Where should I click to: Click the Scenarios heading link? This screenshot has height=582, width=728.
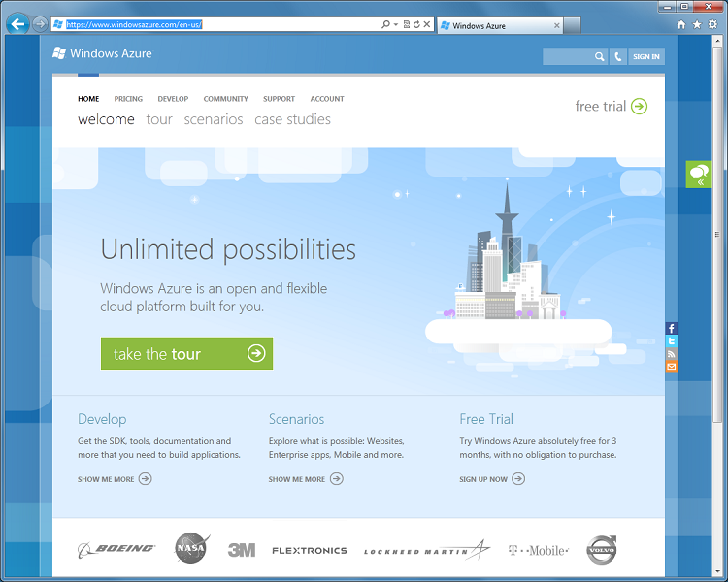pos(296,419)
